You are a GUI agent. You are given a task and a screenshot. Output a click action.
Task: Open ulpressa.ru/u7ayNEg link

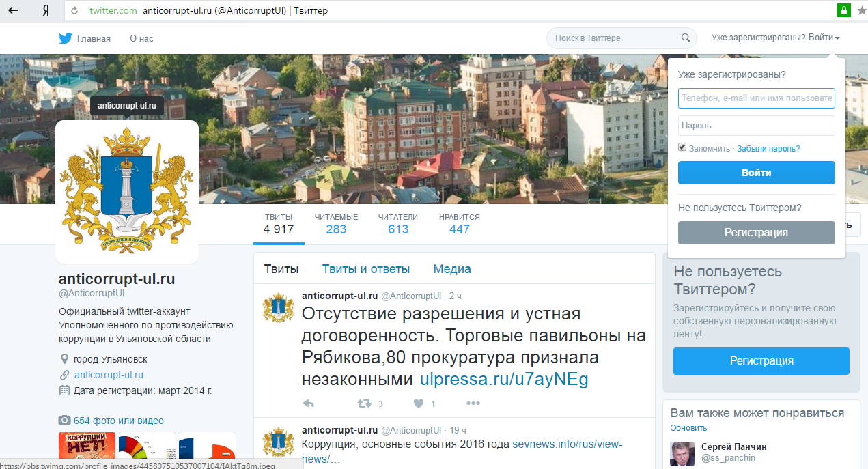pos(504,379)
